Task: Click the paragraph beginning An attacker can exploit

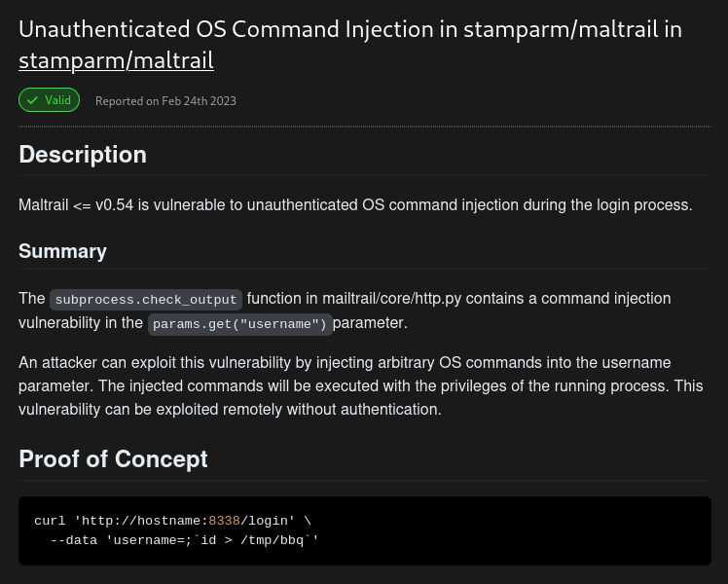Action: [361, 385]
